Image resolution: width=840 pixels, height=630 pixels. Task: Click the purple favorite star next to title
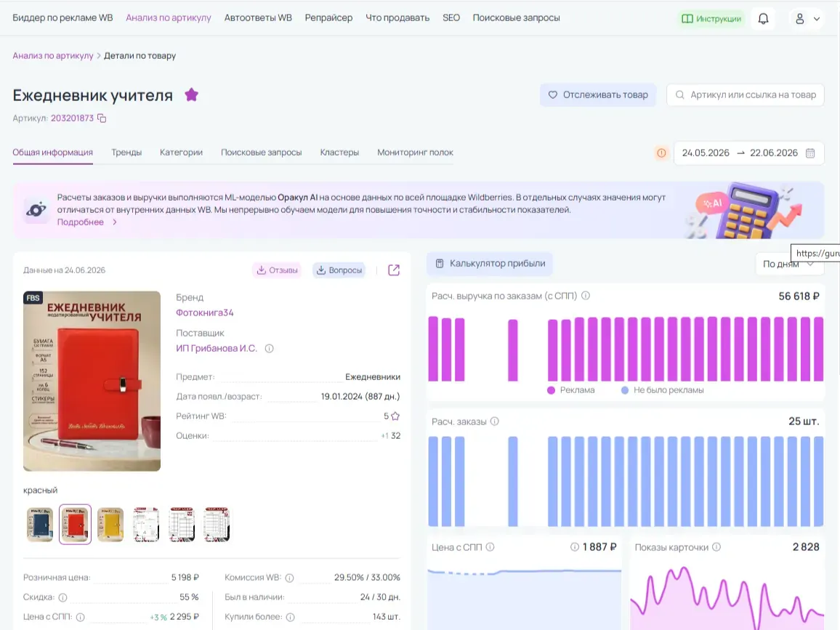tap(191, 94)
